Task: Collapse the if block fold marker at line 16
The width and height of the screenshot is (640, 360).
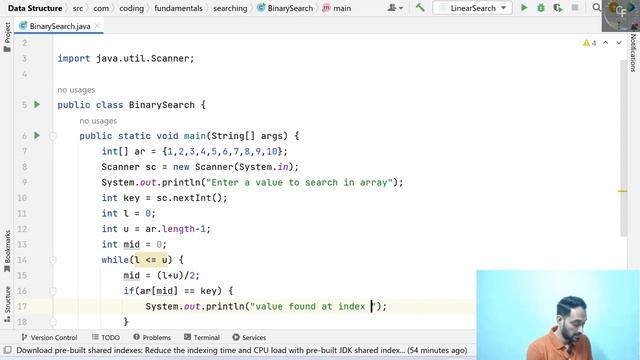Action: click(x=53, y=291)
